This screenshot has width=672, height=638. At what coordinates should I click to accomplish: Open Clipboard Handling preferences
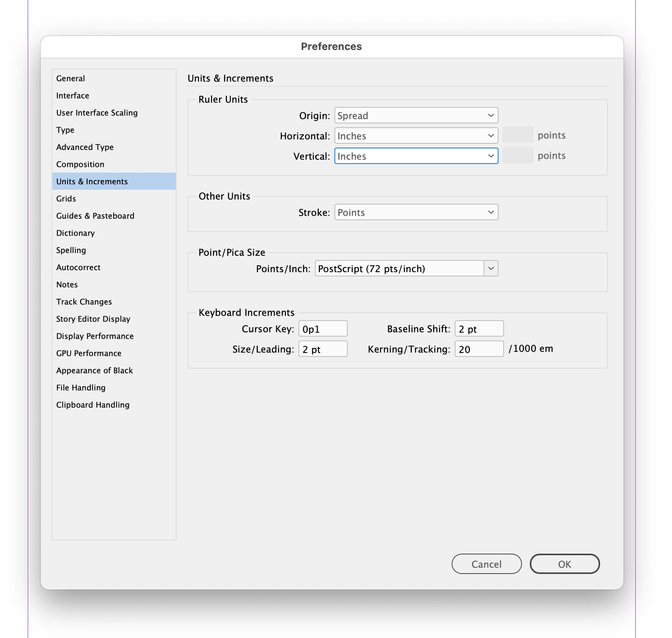point(114,405)
